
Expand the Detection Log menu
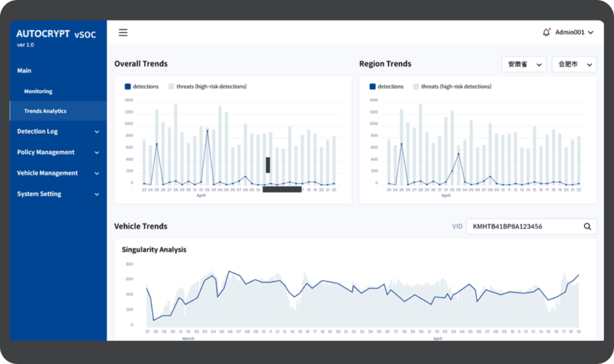pos(58,131)
